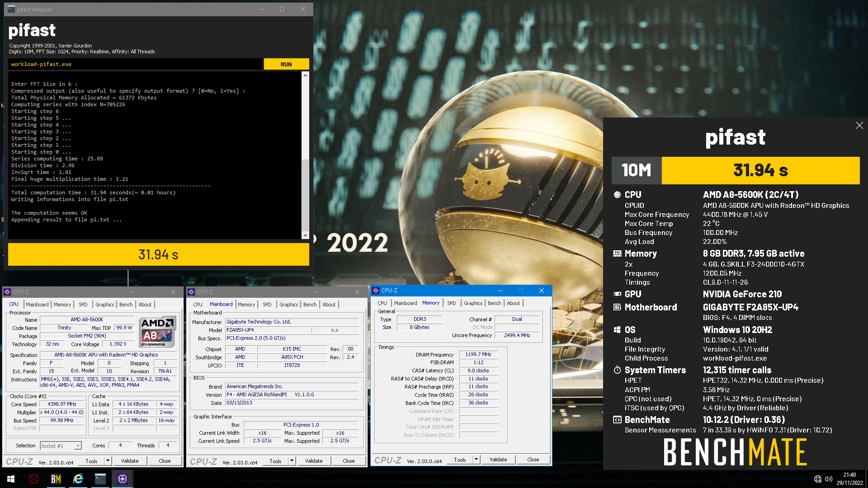Open SPD tab in third CPU-Z window
The width and height of the screenshot is (868, 488).
(x=452, y=303)
